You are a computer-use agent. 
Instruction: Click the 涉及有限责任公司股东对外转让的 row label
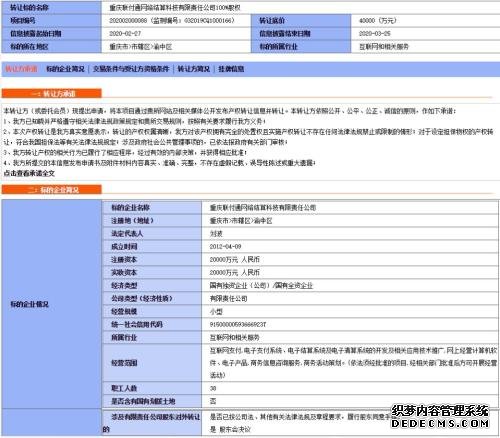(152, 423)
